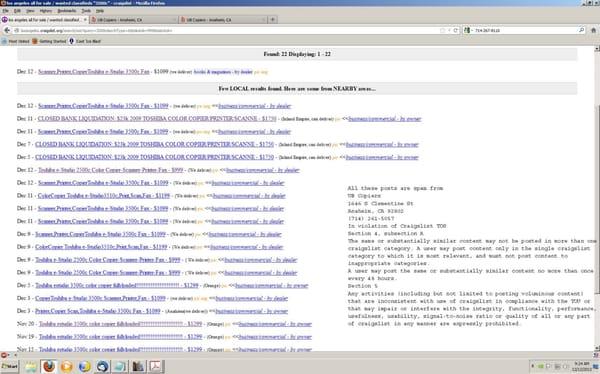Open the Tools menu

click(86, 11)
